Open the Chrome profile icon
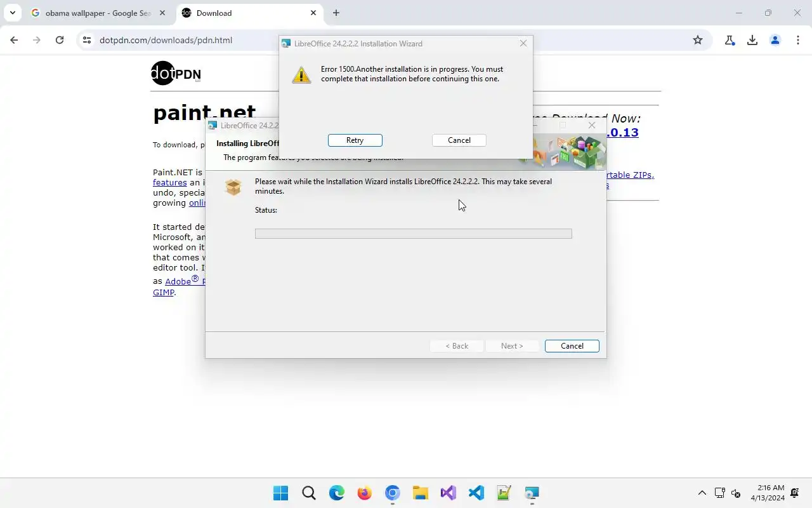This screenshot has height=508, width=812. point(775,40)
